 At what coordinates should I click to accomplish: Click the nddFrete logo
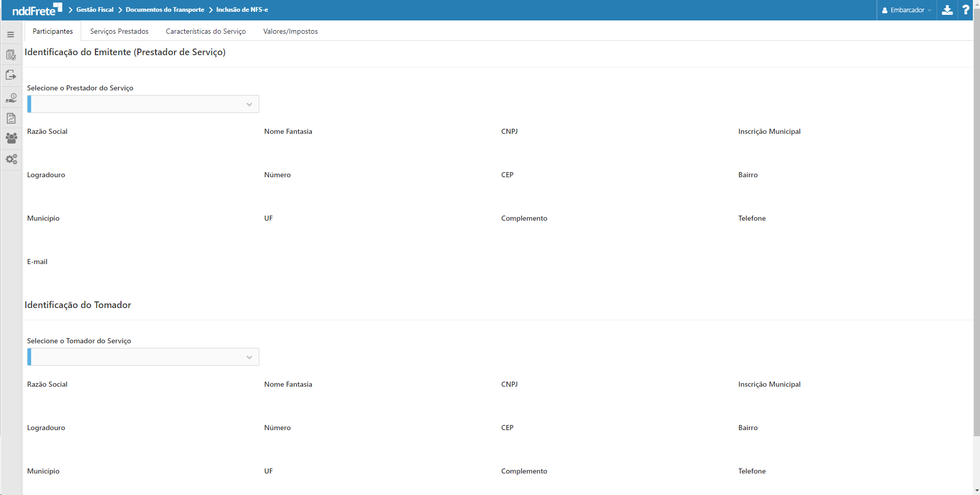[37, 10]
